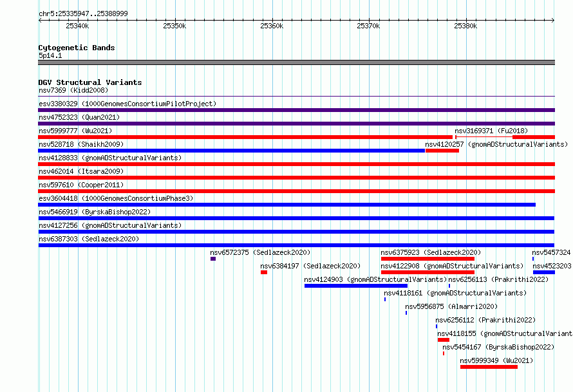
Task: Click the nsv4120257 gnomAD variant label
Action: [496, 144]
